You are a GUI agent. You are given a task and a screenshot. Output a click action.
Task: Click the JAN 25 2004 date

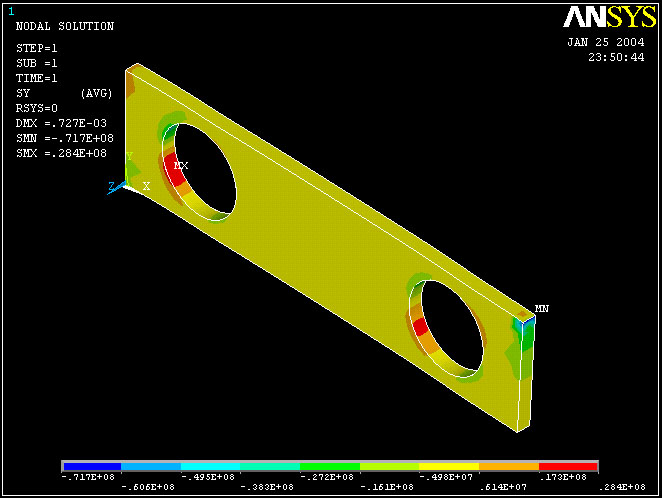pos(605,42)
